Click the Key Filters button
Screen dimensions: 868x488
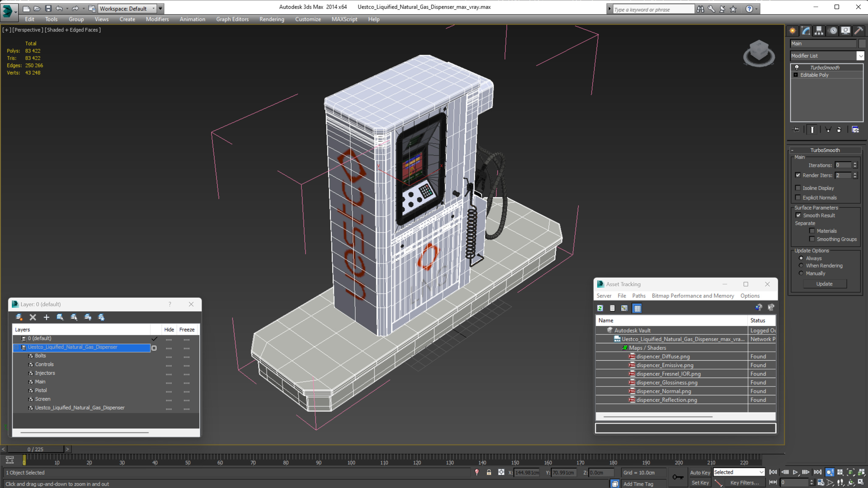[x=744, y=483]
